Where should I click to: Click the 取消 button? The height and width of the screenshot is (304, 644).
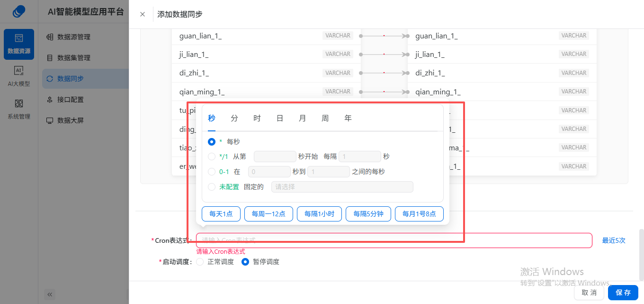click(589, 293)
